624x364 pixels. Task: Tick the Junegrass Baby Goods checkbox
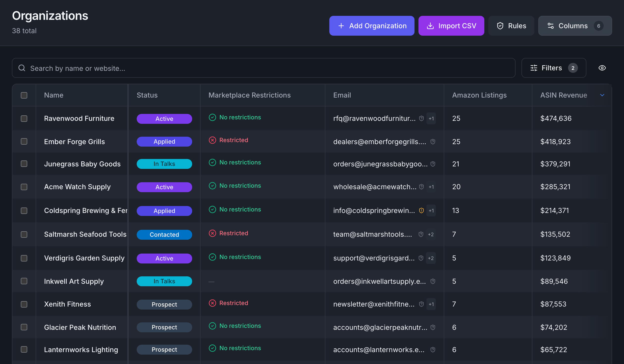coord(24,164)
